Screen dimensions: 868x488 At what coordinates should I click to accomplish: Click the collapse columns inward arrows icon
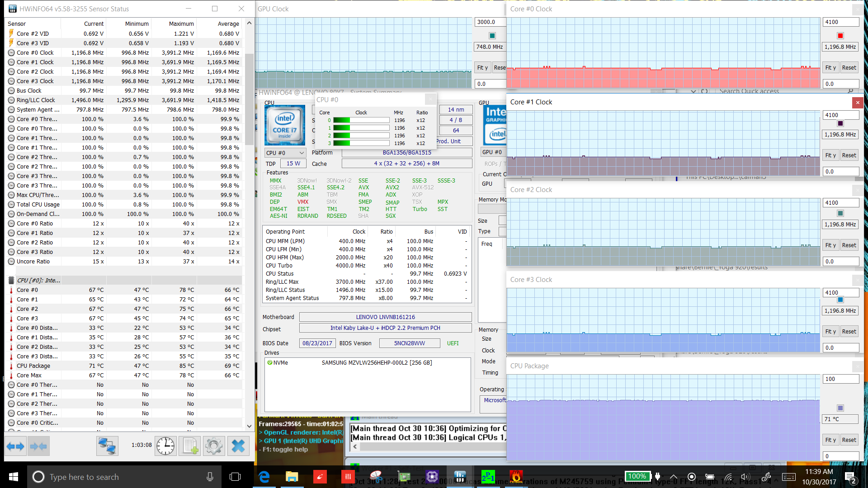(x=38, y=446)
